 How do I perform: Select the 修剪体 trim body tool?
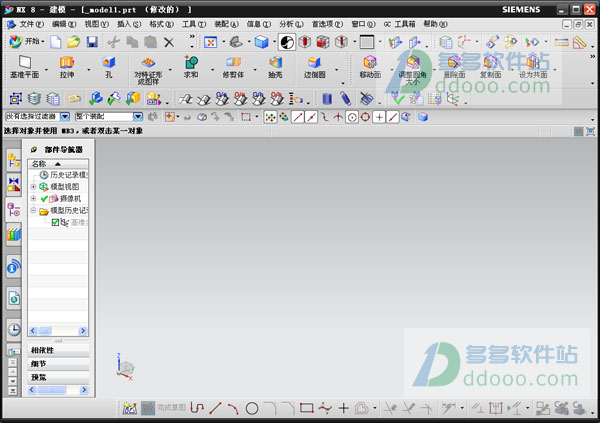[233, 66]
